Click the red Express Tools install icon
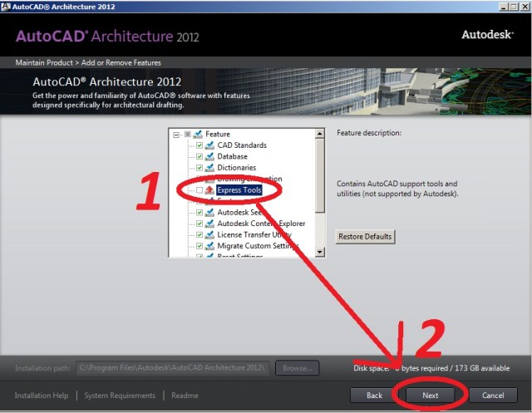This screenshot has height=413, width=532. pyautogui.click(x=209, y=190)
